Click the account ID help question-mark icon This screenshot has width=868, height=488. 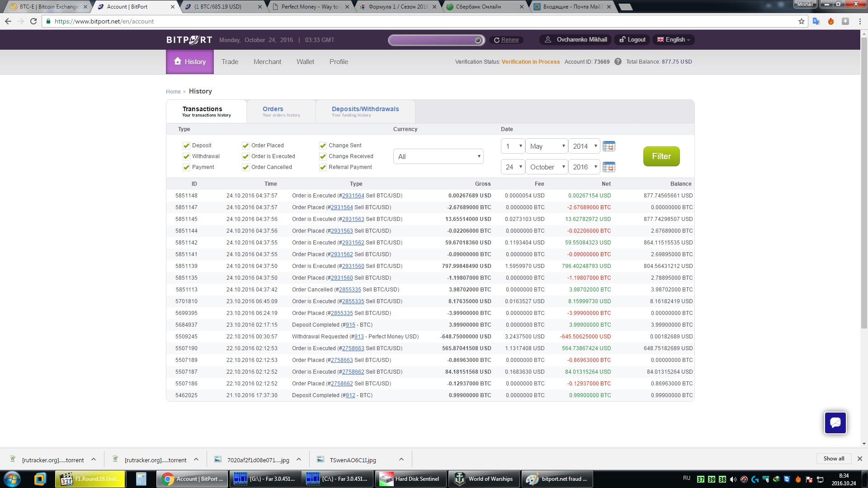click(618, 62)
